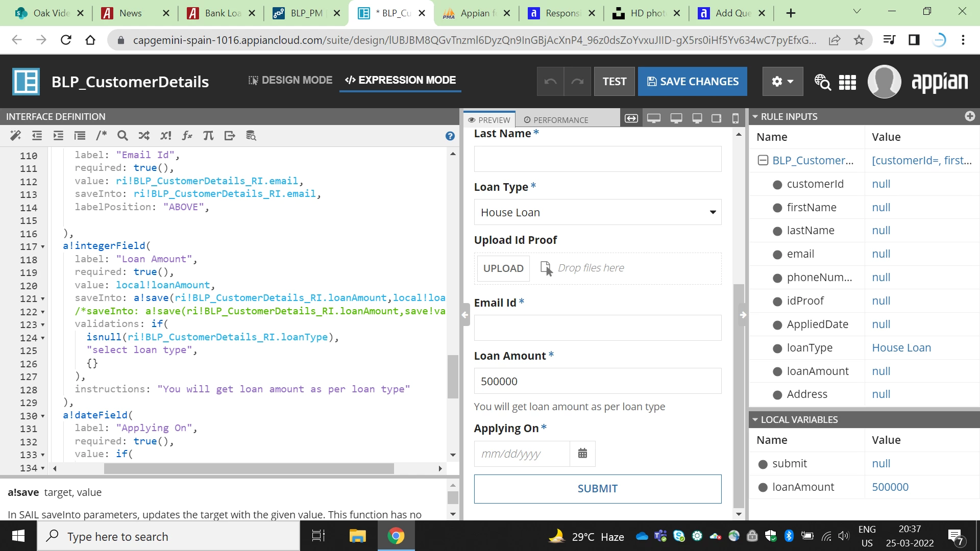The height and width of the screenshot is (551, 980).
Task: Click the x! toolbar icon
Action: (165, 136)
